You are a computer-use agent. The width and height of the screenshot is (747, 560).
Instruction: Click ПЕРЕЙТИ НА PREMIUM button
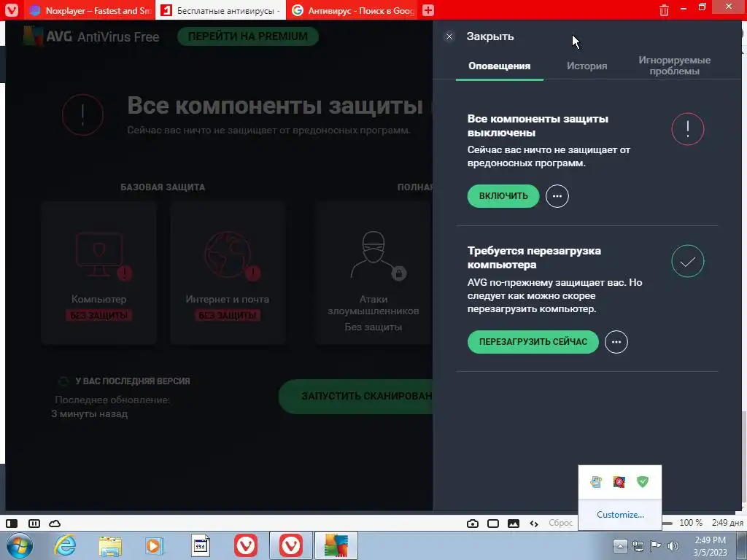pyautogui.click(x=248, y=36)
